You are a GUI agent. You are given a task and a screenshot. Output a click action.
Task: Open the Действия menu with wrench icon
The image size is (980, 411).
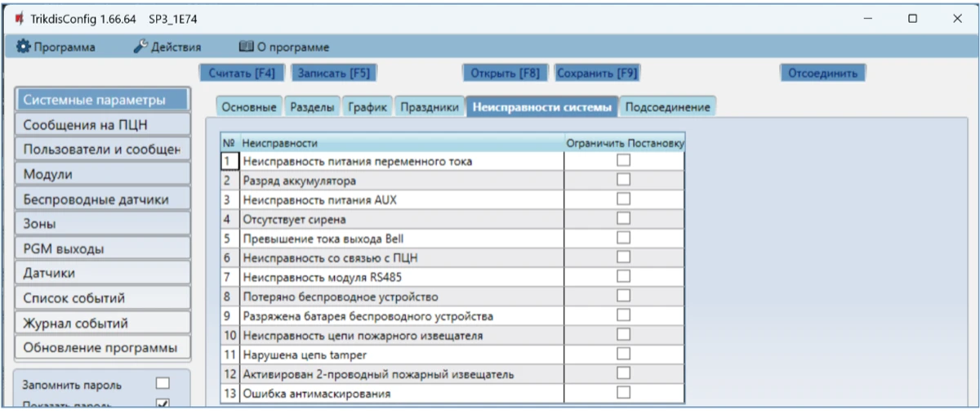(167, 47)
